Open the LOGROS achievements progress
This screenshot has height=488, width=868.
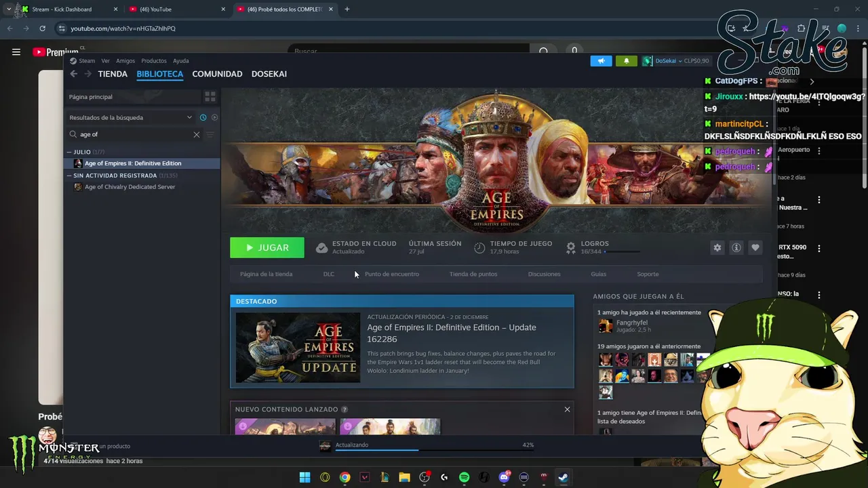pos(602,247)
